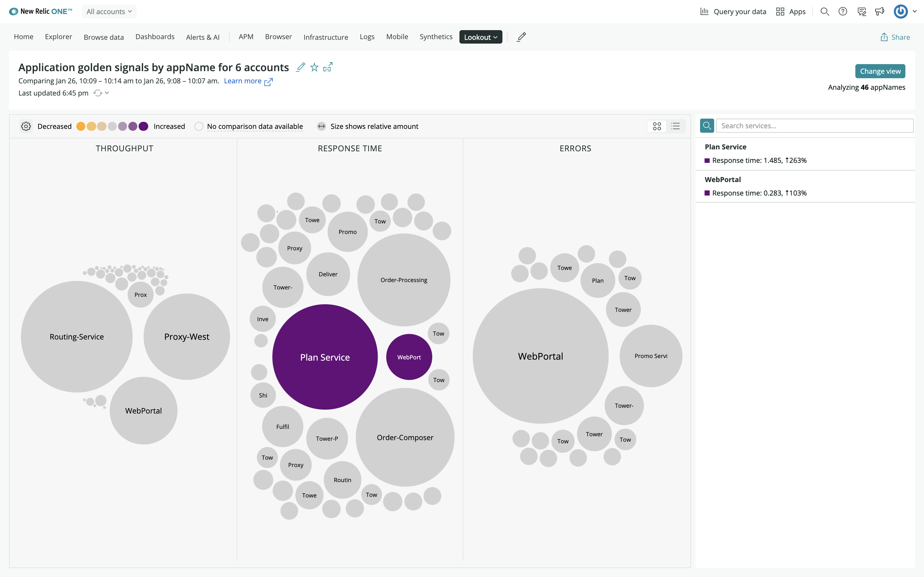Open the announcements megaphone icon

[880, 12]
